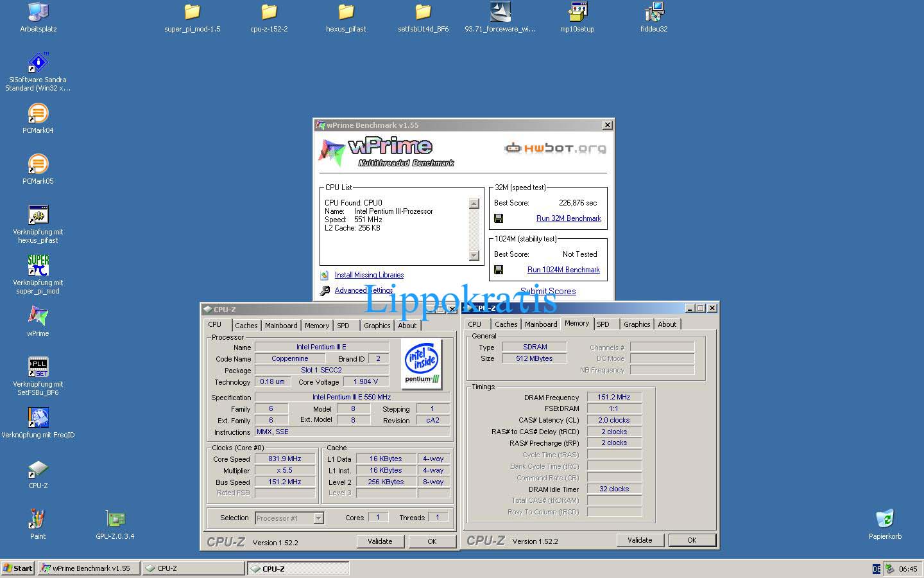Open the fiddeu32 icon
Image resolution: width=924 pixels, height=578 pixels.
coord(654,17)
